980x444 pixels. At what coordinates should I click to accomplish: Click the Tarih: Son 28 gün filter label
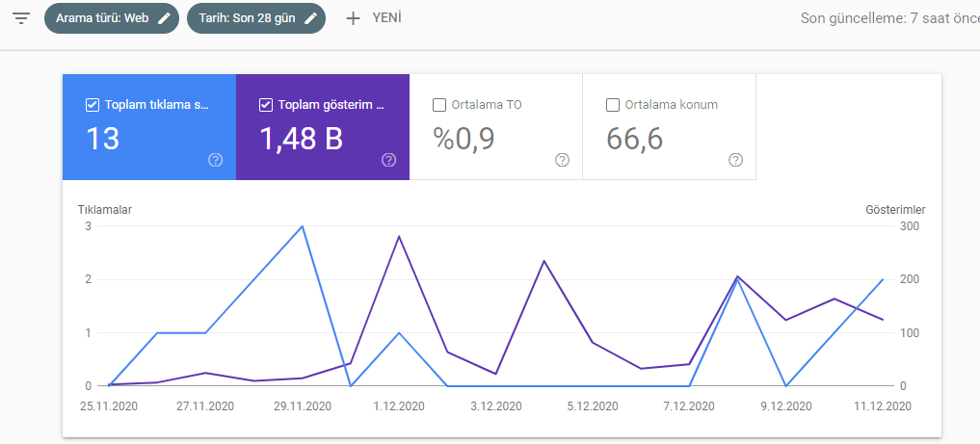pos(247,18)
